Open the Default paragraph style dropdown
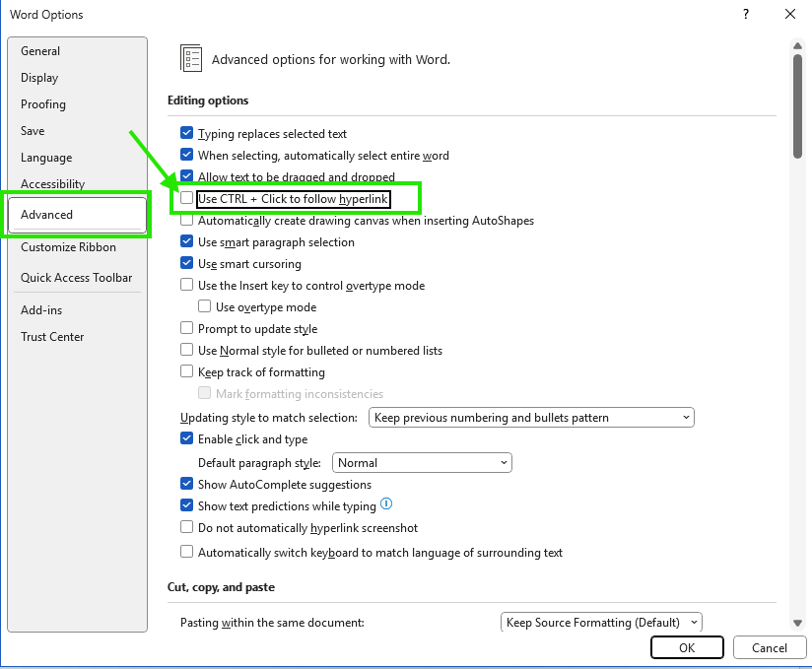The height and width of the screenshot is (669, 812). click(422, 462)
